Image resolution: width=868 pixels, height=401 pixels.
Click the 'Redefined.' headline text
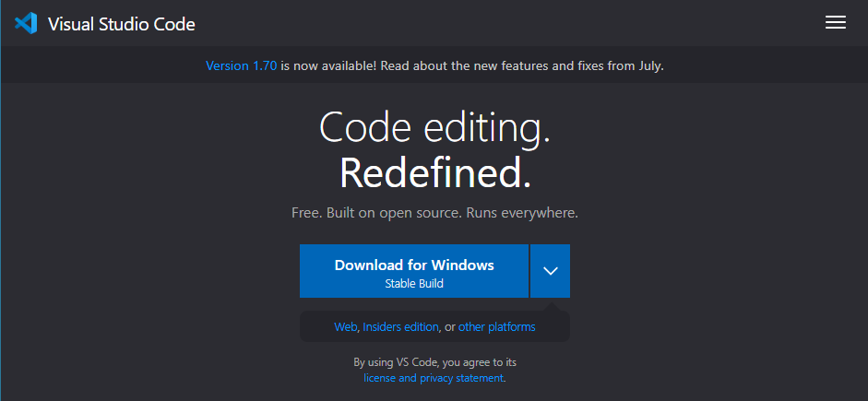435,173
